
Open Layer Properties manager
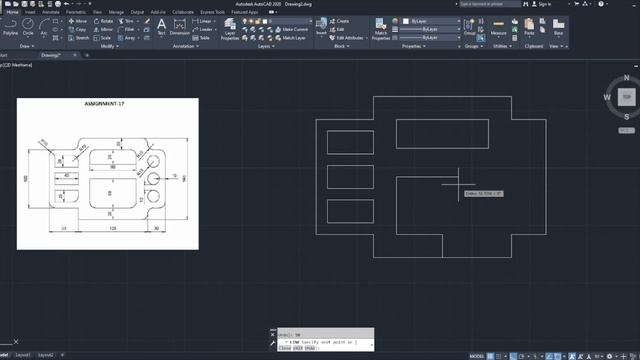coord(230,29)
